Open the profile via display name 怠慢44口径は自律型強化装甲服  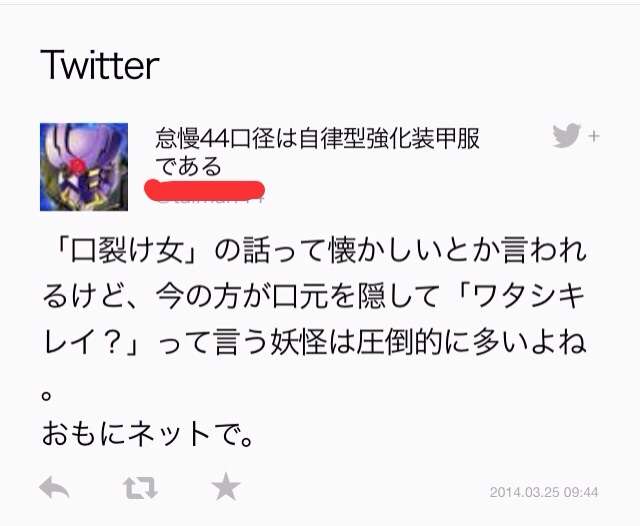(x=317, y=138)
